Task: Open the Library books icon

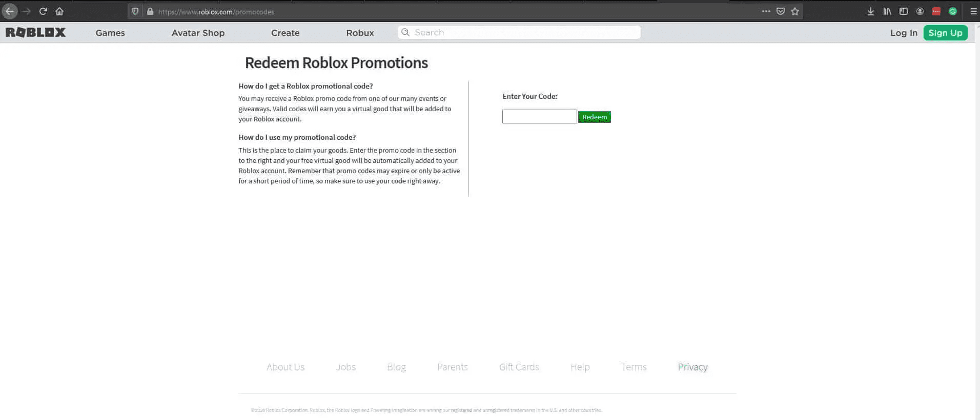Action: click(887, 11)
